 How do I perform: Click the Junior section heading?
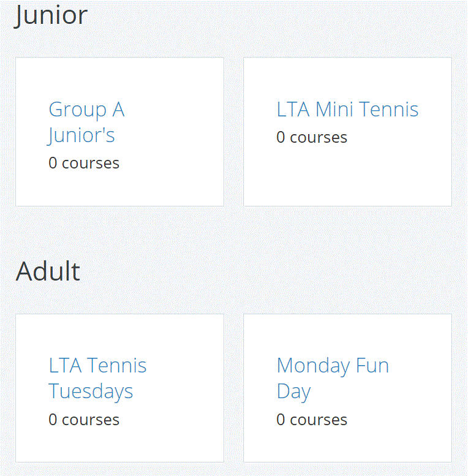tap(51, 15)
